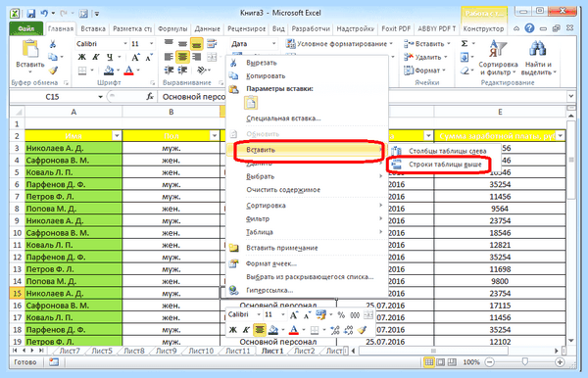588x378 pixels.
Task: Click the fill color icon in mini toolbar
Action: 273,330
